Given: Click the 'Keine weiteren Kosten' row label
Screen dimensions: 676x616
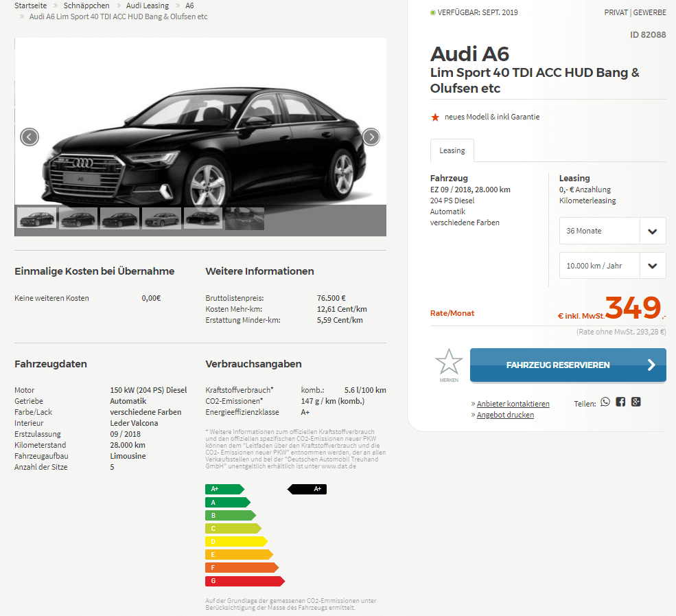Looking at the screenshot, I should (51, 298).
